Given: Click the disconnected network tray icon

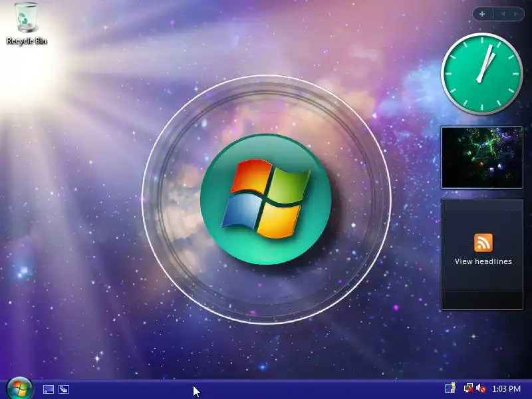Looking at the screenshot, I should (x=469, y=388).
